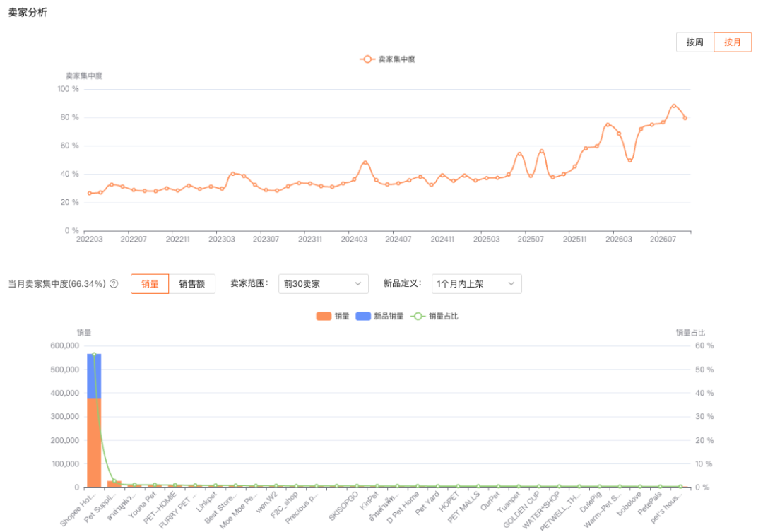The width and height of the screenshot is (763, 532).
Task: Click the 202407 x-axis label
Action: (398, 239)
